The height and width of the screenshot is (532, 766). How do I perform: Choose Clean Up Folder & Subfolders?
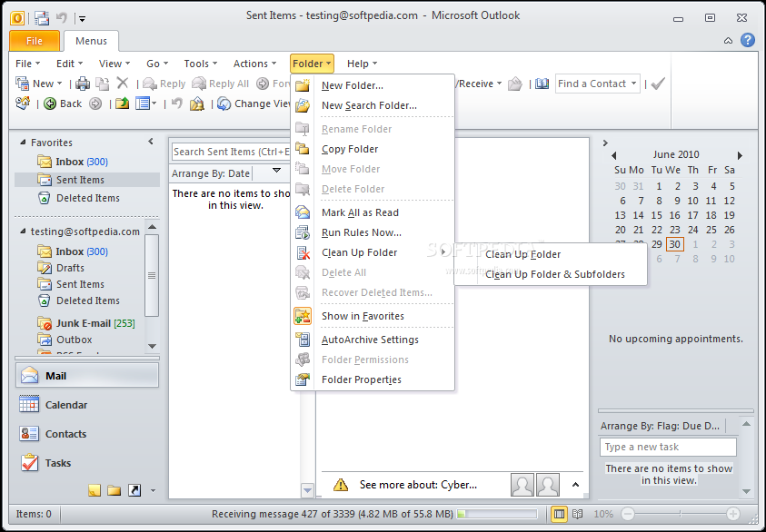[x=551, y=274]
